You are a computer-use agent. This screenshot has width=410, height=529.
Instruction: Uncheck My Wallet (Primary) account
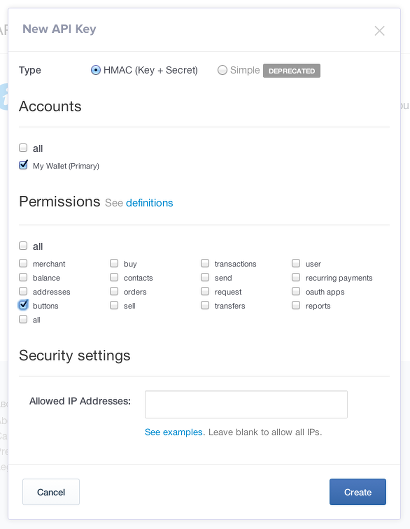23,165
